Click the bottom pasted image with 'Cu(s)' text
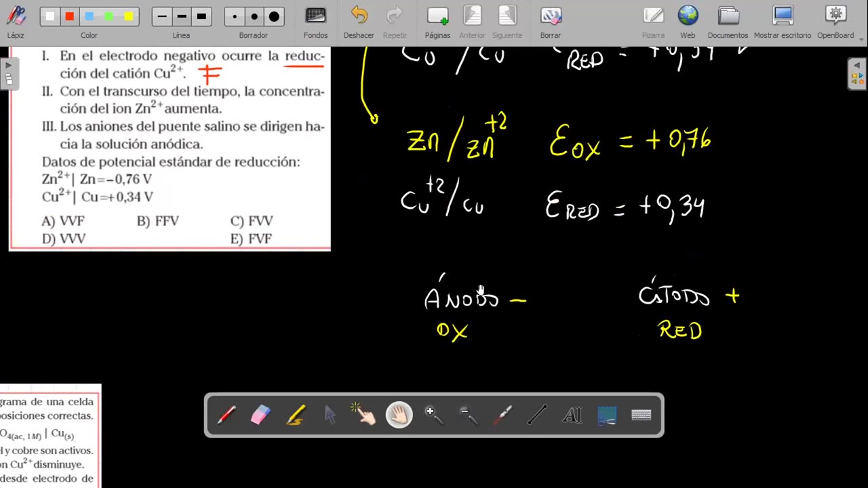The image size is (868, 488). (x=50, y=435)
